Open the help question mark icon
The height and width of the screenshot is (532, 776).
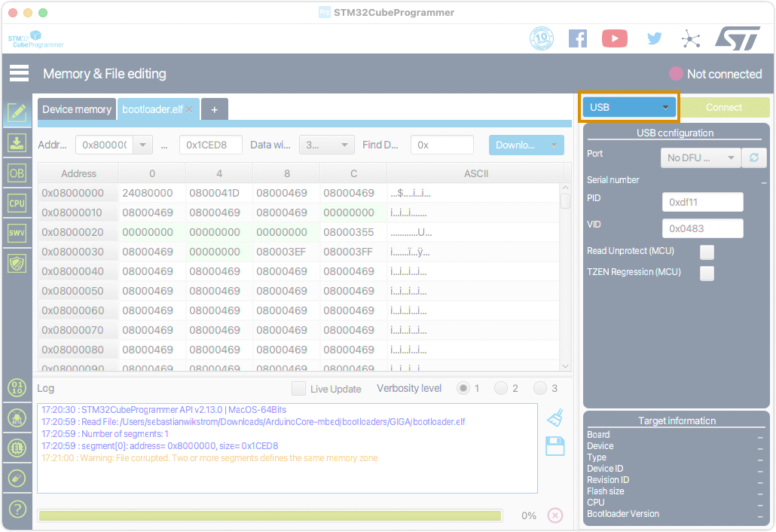point(17,509)
